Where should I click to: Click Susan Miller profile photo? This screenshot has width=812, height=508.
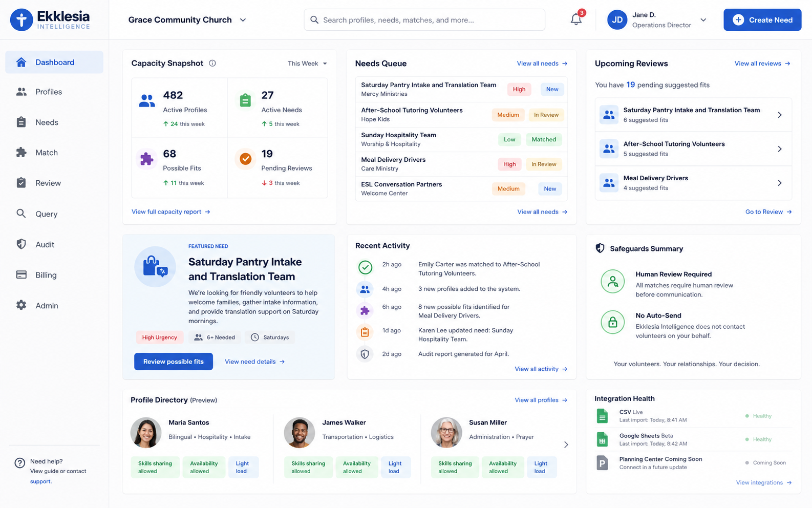tap(446, 433)
